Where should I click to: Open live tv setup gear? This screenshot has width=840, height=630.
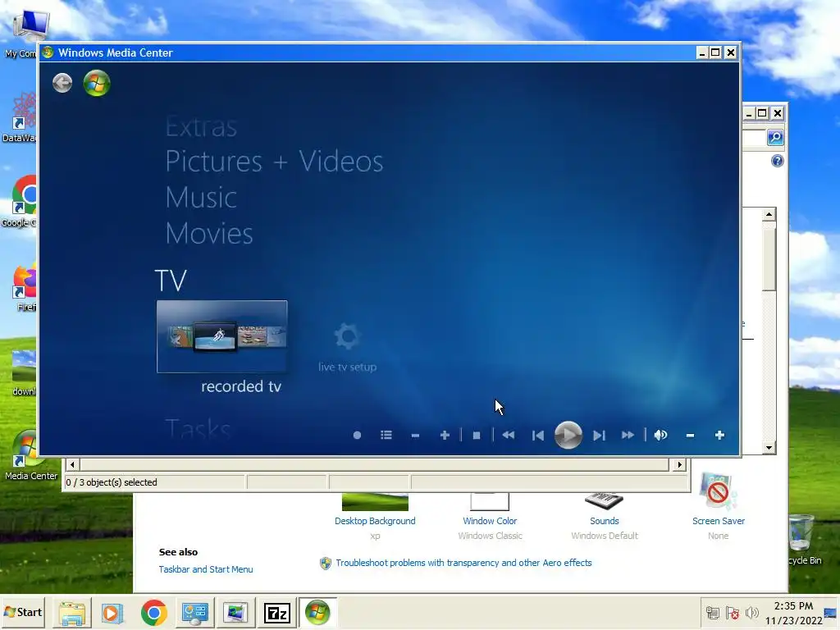[x=347, y=347]
